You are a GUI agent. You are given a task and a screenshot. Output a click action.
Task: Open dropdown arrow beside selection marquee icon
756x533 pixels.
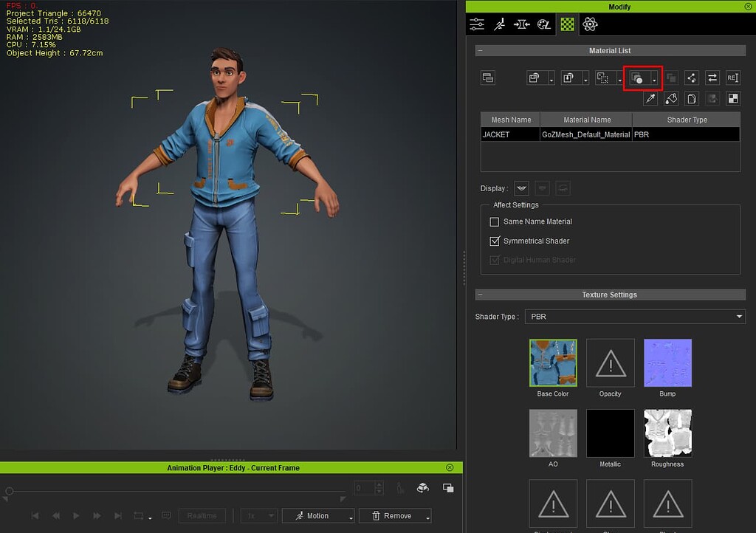(619, 78)
